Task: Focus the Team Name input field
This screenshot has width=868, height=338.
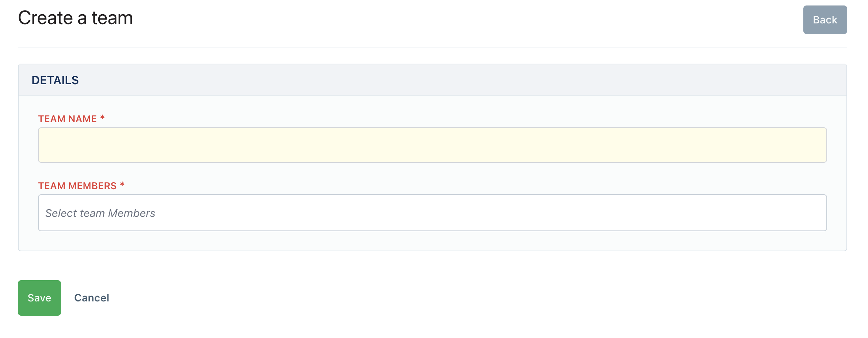Action: pos(433,145)
